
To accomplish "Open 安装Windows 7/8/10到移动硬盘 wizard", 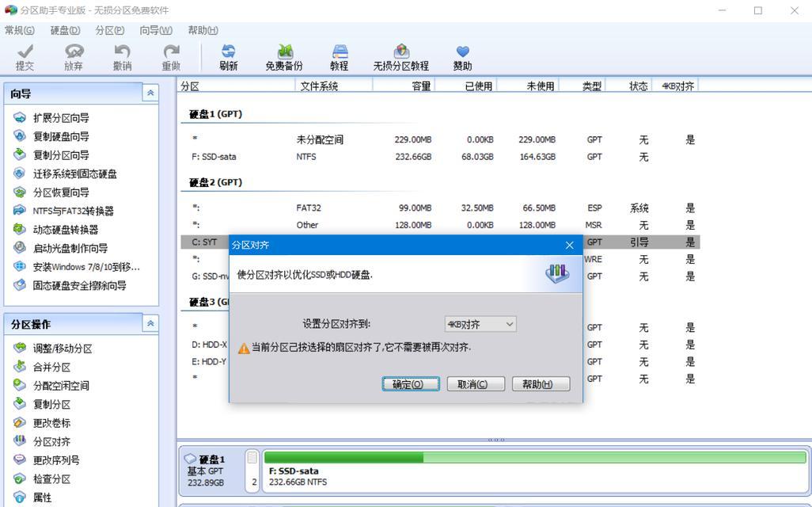I will (x=77, y=266).
